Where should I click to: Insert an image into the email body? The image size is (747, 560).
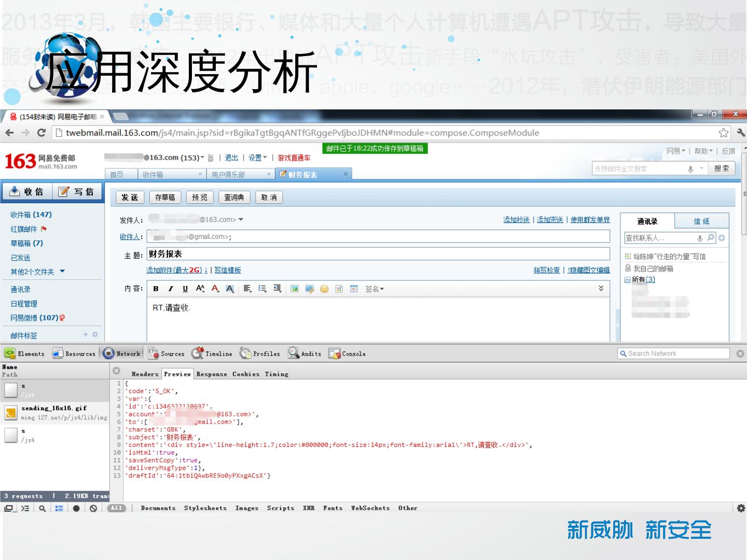(x=295, y=289)
